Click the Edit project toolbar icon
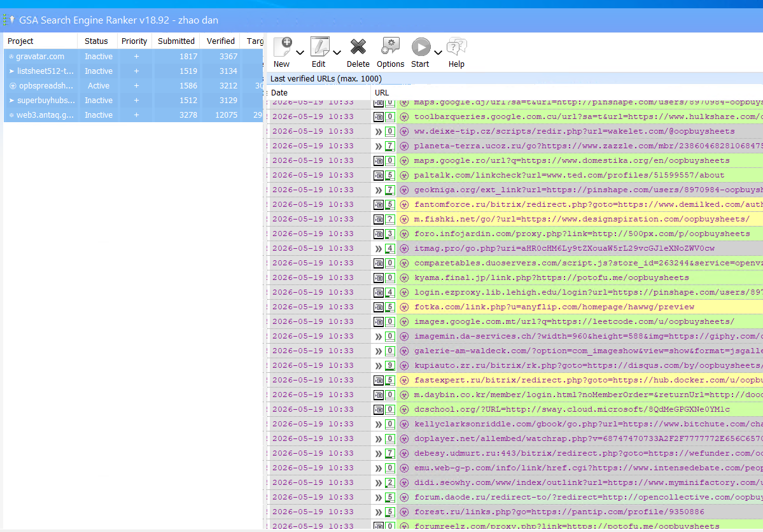The image size is (763, 532). [x=319, y=47]
